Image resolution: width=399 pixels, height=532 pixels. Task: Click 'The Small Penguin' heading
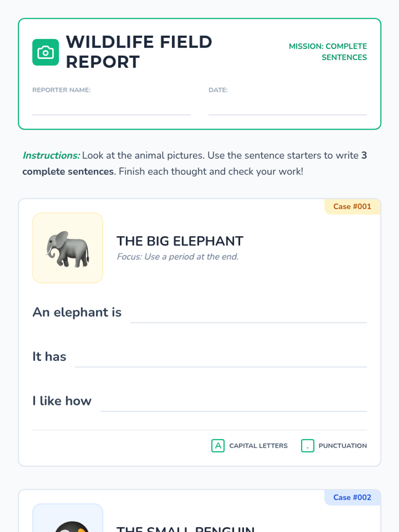tap(186, 529)
